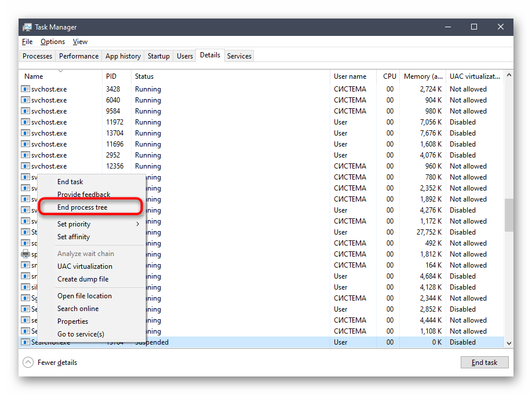Image resolution: width=532 pixels, height=395 pixels.
Task: Collapse view with Fewer details arrow icon
Action: click(x=28, y=363)
